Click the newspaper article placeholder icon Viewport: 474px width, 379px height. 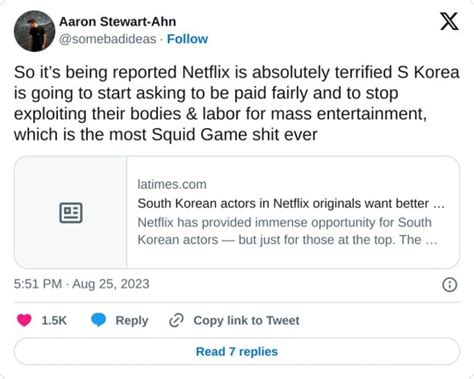[x=71, y=212]
